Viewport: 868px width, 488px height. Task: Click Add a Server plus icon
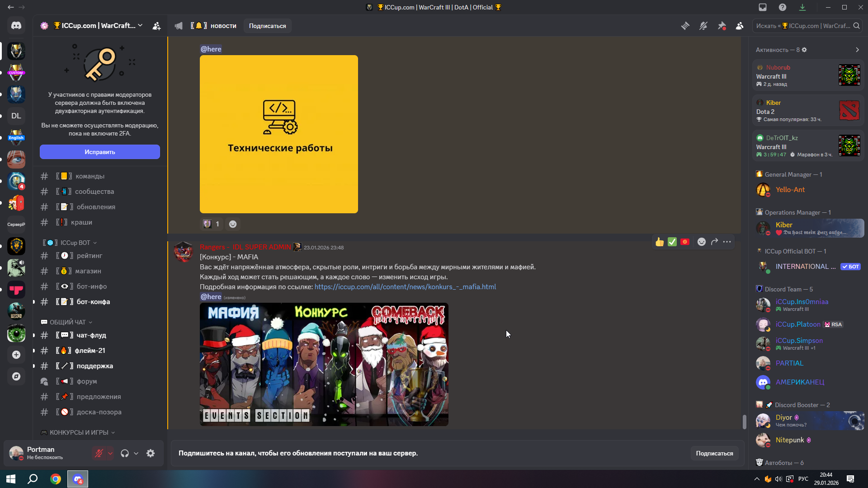16,355
